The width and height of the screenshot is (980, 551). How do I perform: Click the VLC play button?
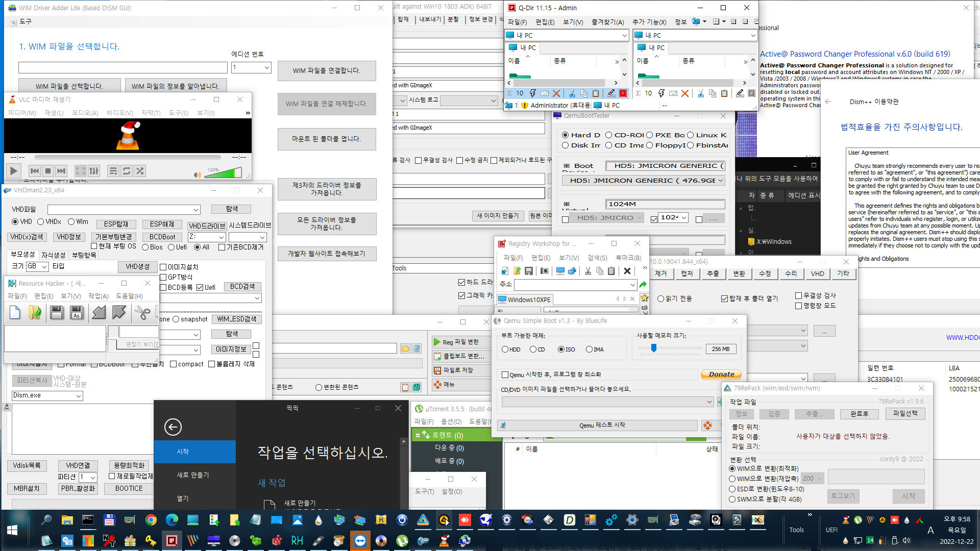(14, 171)
